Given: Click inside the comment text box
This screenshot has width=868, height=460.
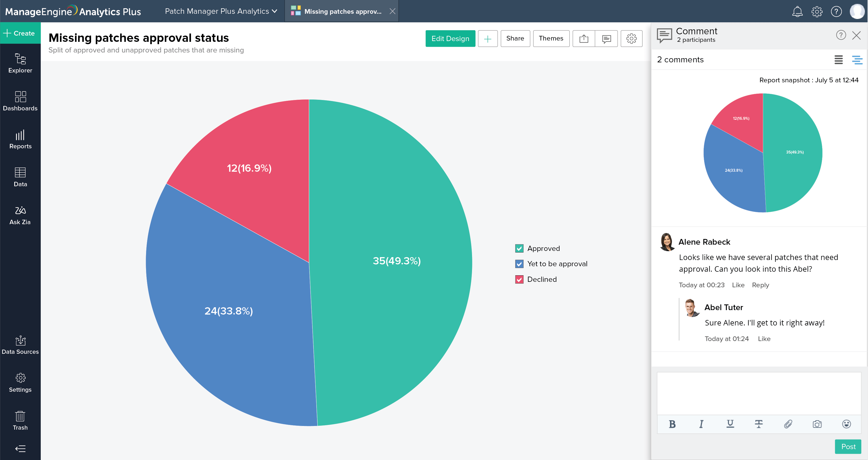Looking at the screenshot, I should click(x=759, y=393).
